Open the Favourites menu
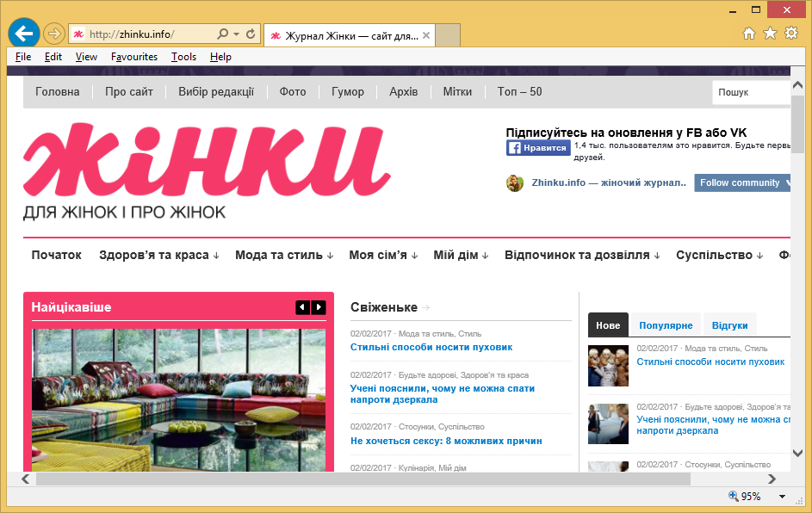The height and width of the screenshot is (513, 812). [133, 57]
